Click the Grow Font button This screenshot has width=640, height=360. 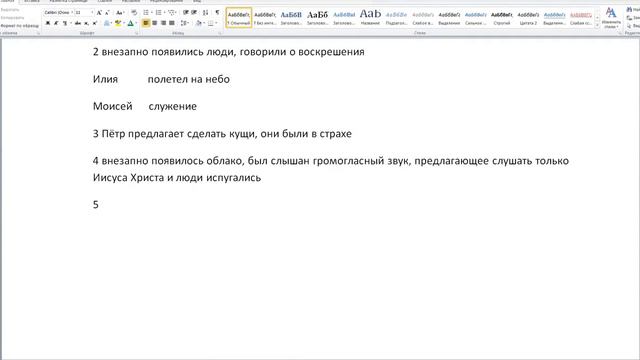(99, 13)
